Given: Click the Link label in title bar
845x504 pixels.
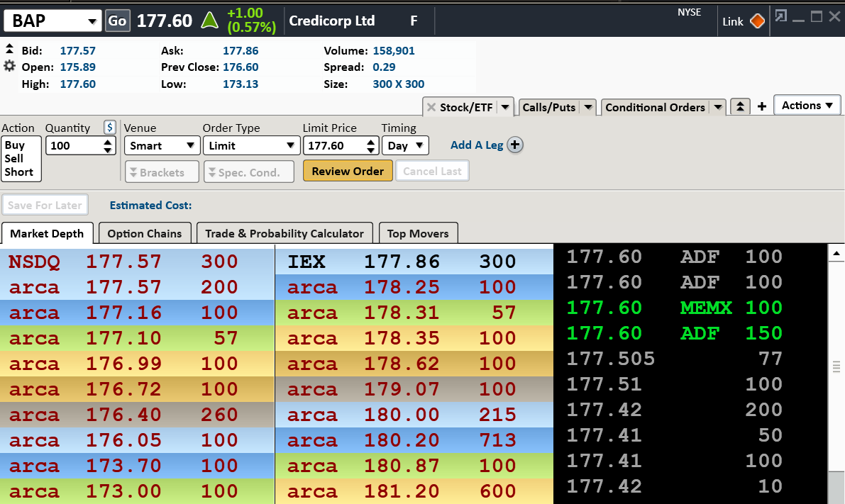Looking at the screenshot, I should tap(733, 21).
